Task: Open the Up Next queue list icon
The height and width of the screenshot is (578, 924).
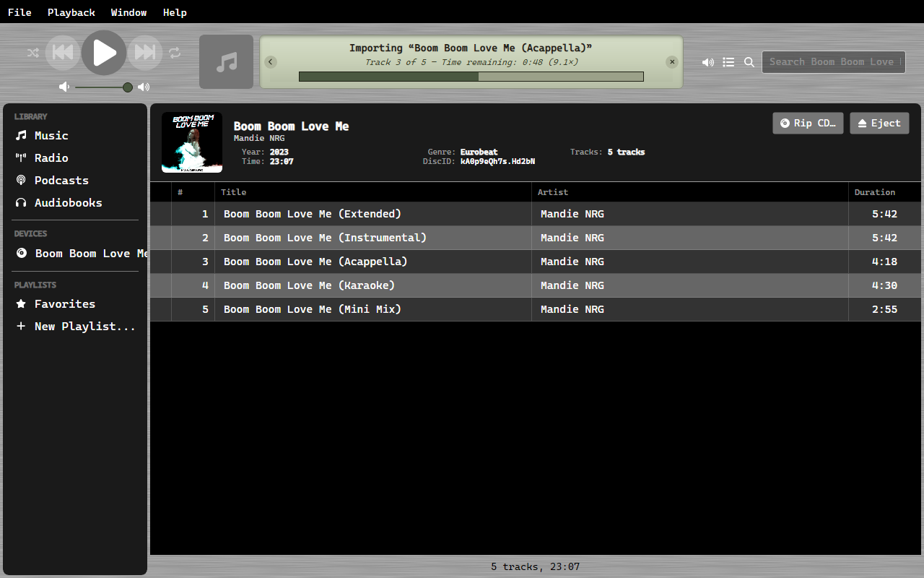Action: tap(729, 62)
